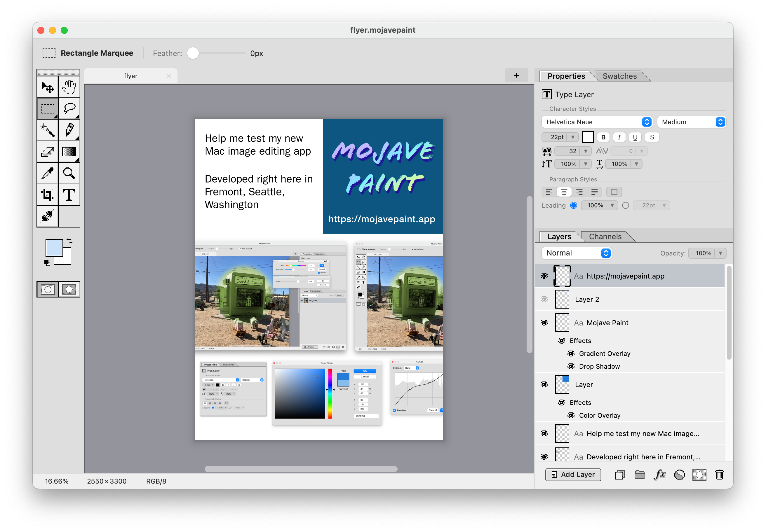
Task: Select the Crop tool
Action: [47, 195]
